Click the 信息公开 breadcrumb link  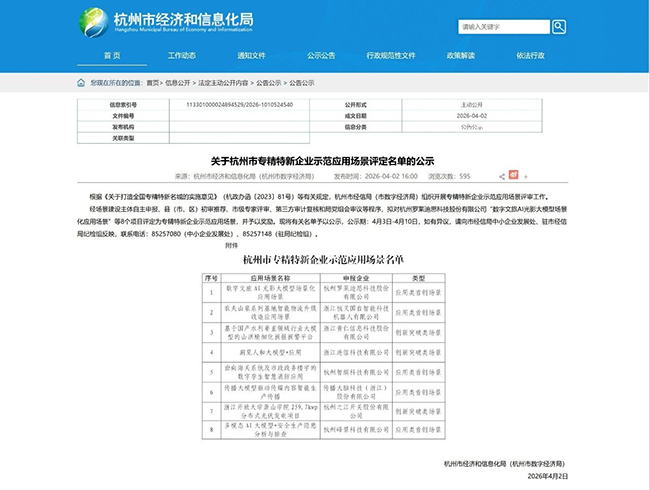tap(177, 82)
